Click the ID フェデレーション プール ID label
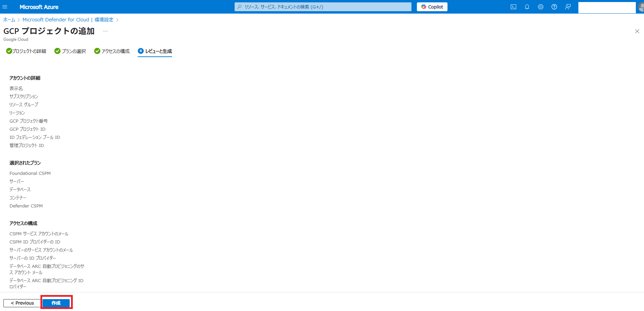The image size is (644, 311). click(x=35, y=137)
